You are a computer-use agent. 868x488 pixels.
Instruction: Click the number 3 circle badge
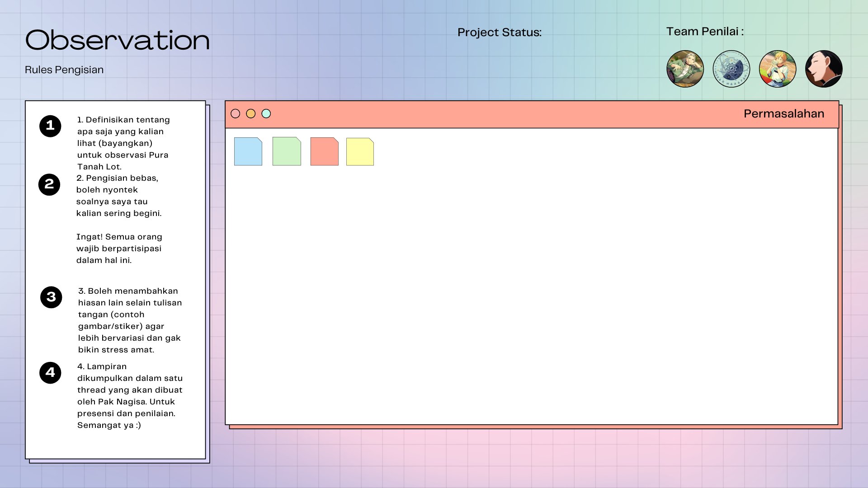51,297
